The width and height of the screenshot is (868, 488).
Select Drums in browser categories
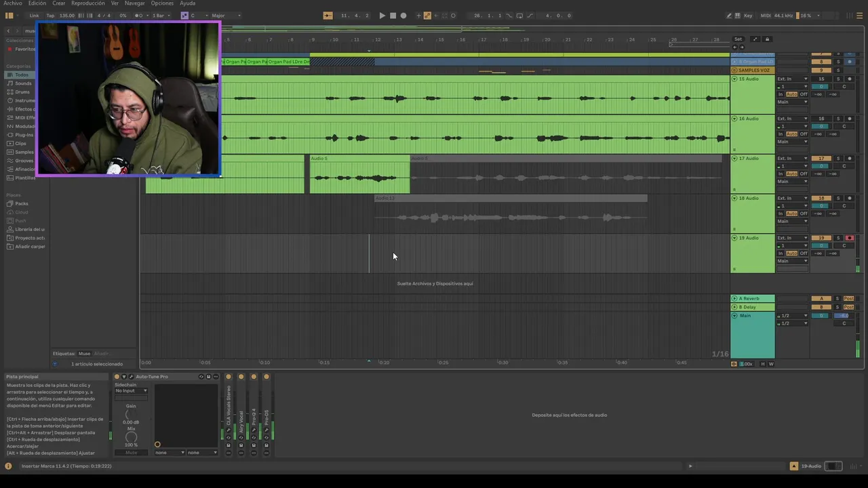(22, 92)
